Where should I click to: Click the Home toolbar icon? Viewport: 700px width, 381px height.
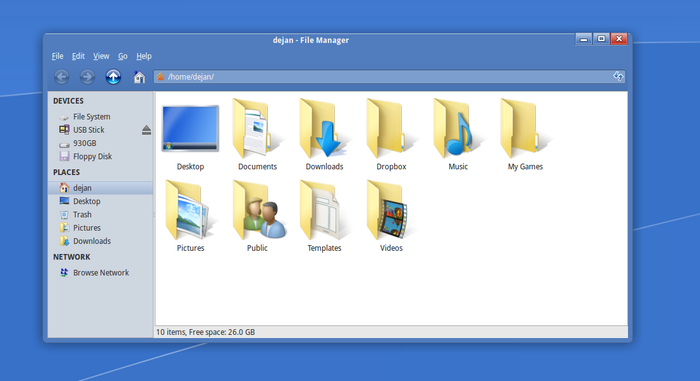[x=139, y=77]
